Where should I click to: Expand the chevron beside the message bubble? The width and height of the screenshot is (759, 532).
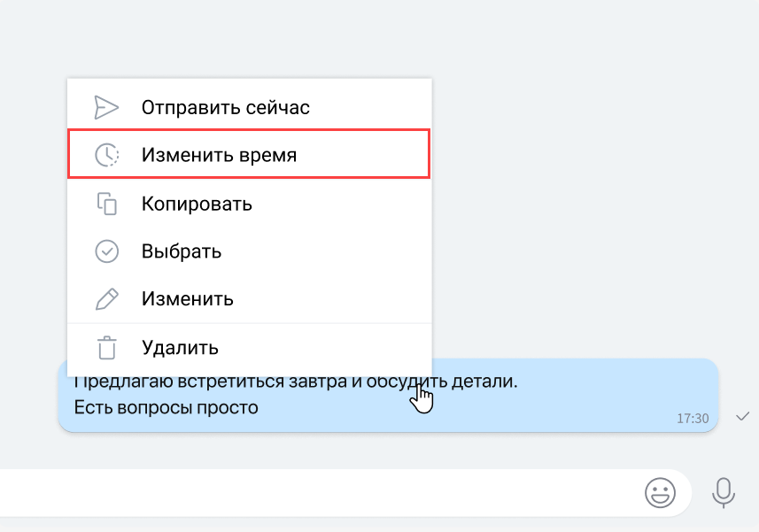point(742,417)
